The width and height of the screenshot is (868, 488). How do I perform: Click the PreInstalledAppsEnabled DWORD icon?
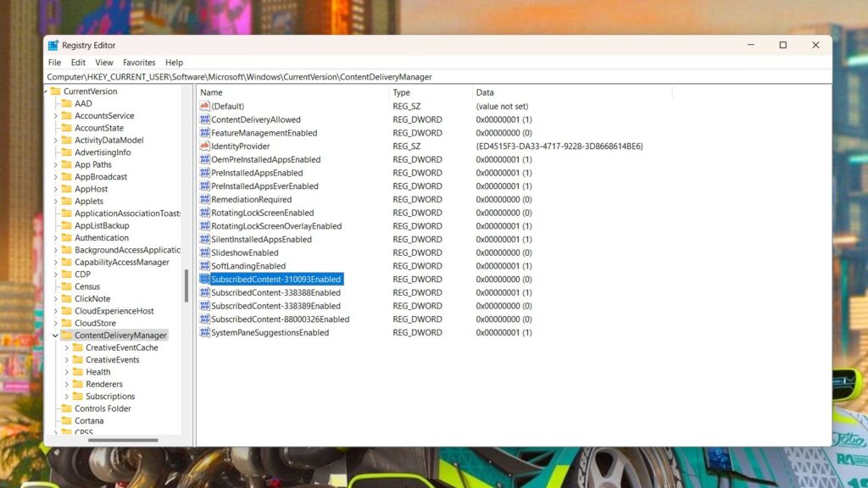point(204,172)
